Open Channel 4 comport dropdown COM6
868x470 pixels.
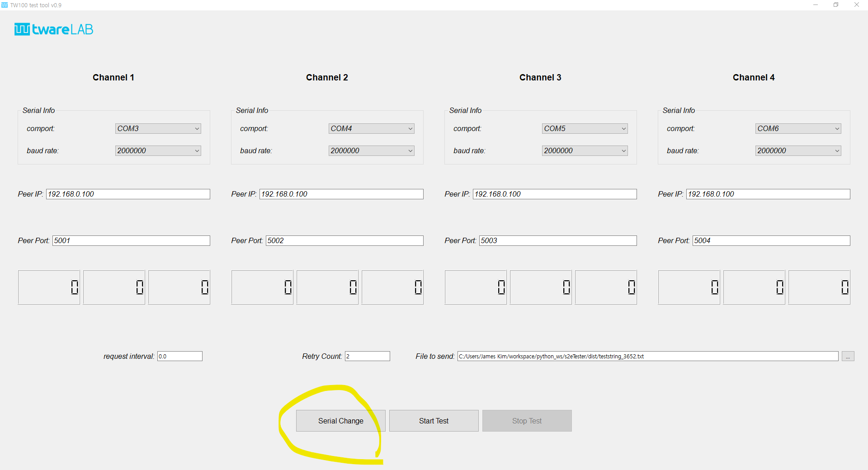click(798, 128)
